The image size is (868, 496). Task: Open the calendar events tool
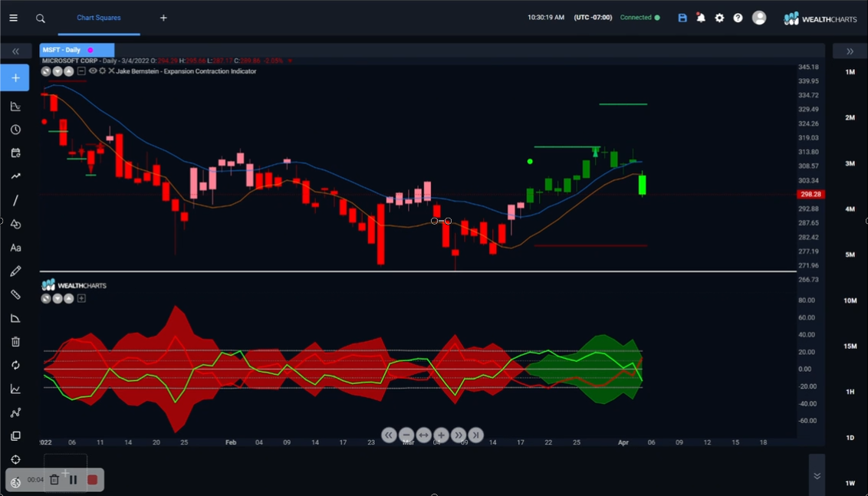coord(15,153)
